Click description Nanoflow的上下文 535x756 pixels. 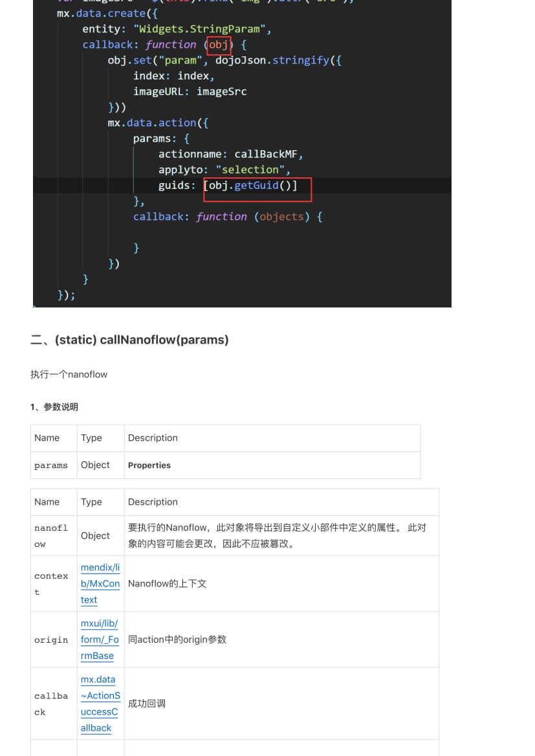pyautogui.click(x=167, y=583)
